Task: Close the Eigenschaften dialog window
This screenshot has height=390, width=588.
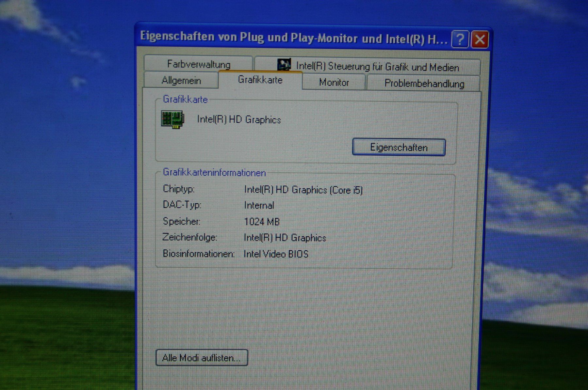Action: point(480,40)
